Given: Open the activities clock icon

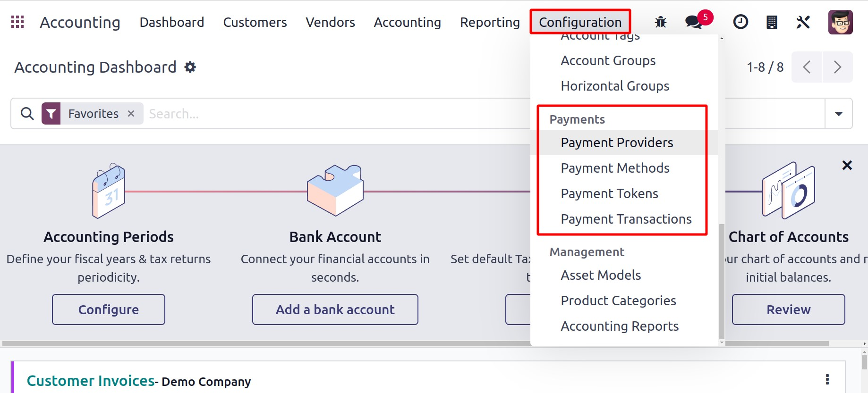Looking at the screenshot, I should tap(740, 22).
